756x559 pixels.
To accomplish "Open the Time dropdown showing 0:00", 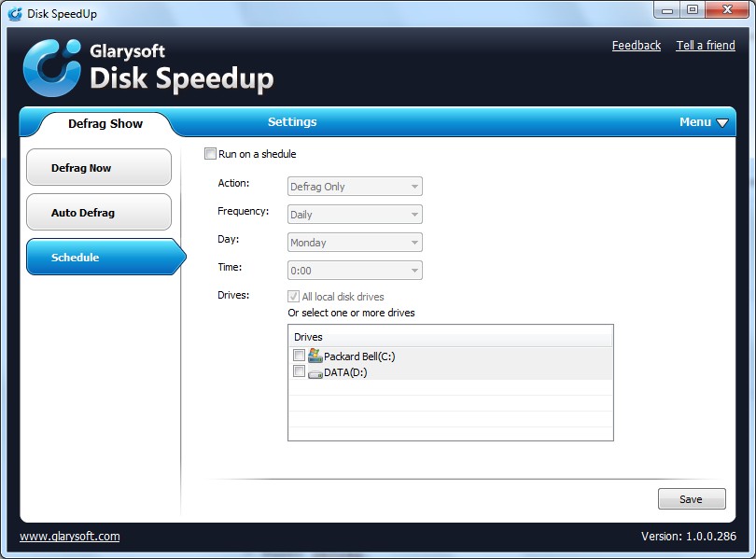I will (x=355, y=271).
